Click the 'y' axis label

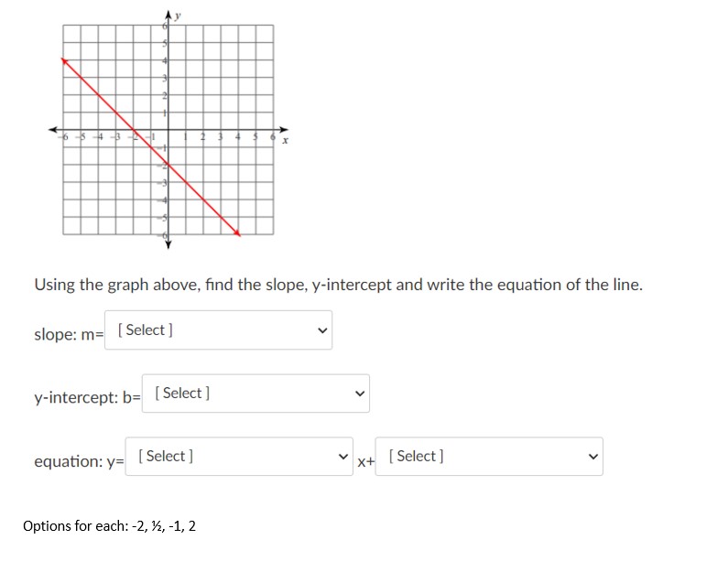coord(178,16)
